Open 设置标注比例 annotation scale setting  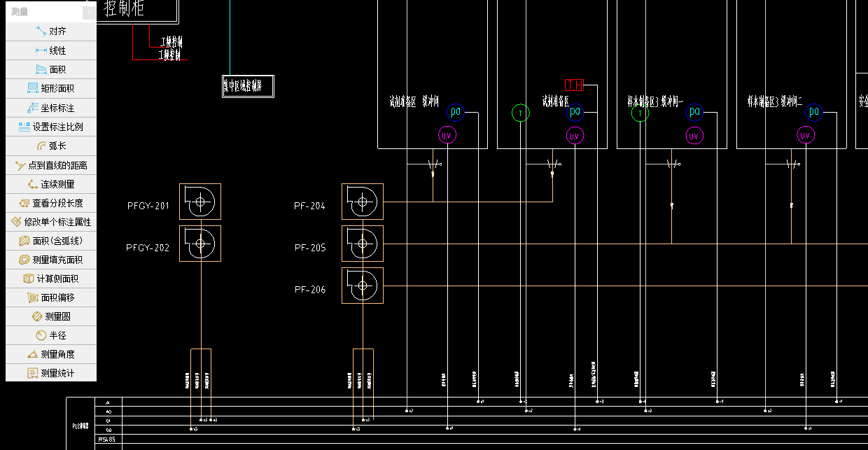point(50,127)
